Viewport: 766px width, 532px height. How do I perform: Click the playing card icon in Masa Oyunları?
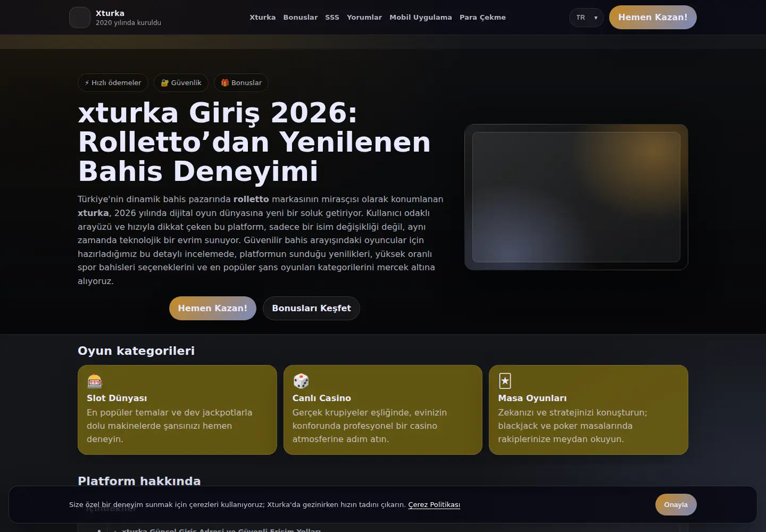pos(505,381)
